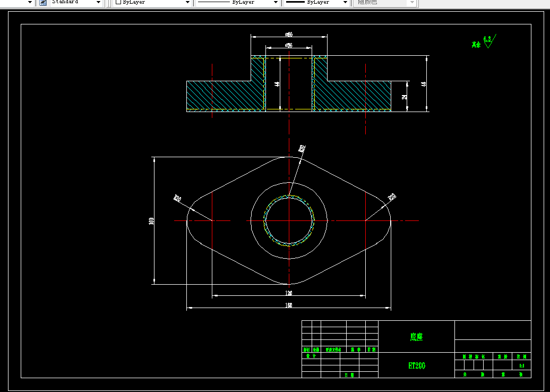The height and width of the screenshot is (392, 550).
Task: Select the 180 overall width dimension text
Action: coord(288,305)
